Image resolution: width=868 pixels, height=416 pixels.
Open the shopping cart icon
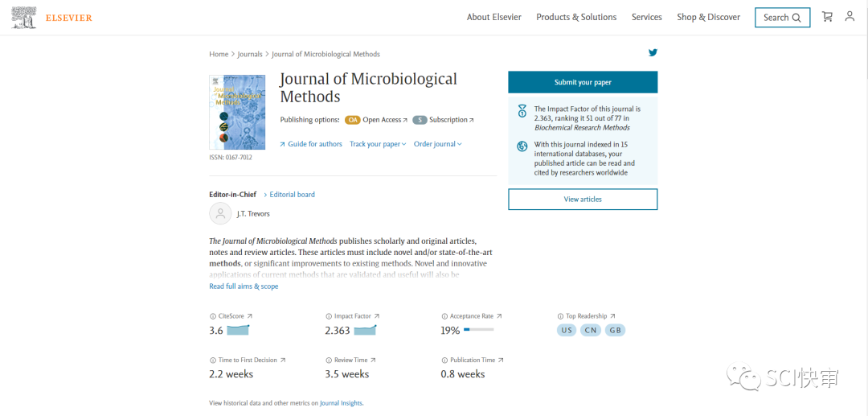(827, 17)
